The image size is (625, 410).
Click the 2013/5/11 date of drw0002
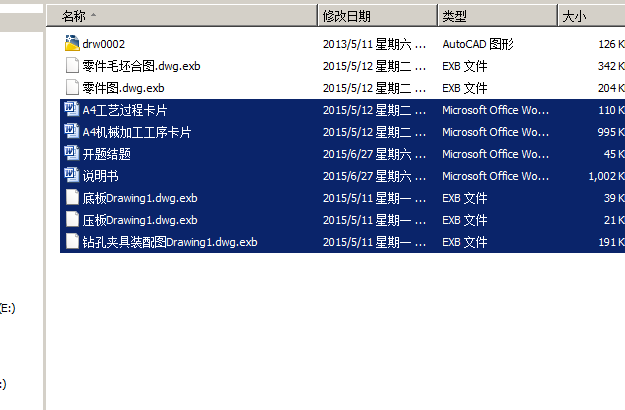pyautogui.click(x=374, y=44)
